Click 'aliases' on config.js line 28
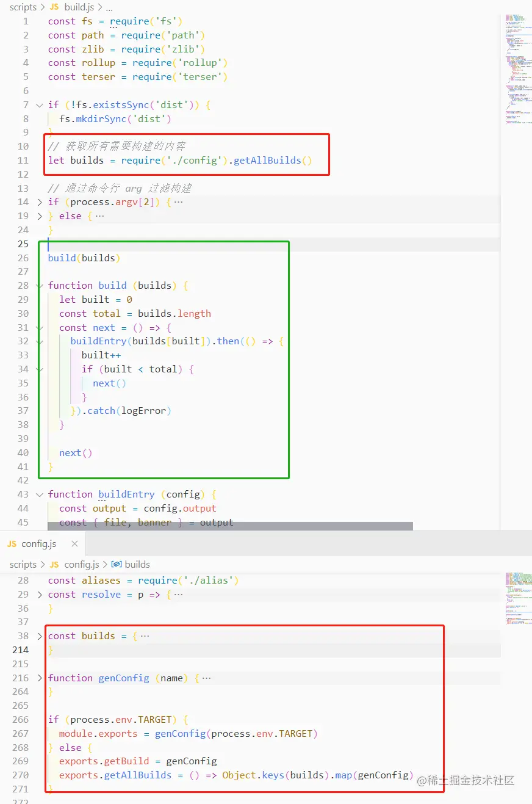 [x=101, y=581]
